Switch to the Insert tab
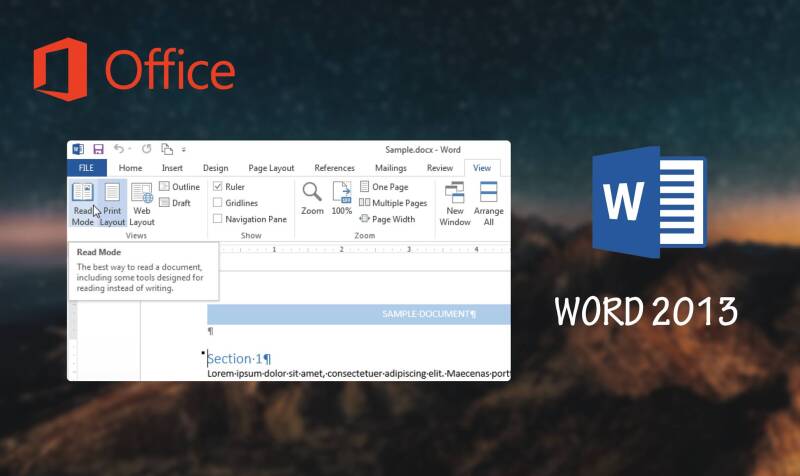 pos(172,168)
